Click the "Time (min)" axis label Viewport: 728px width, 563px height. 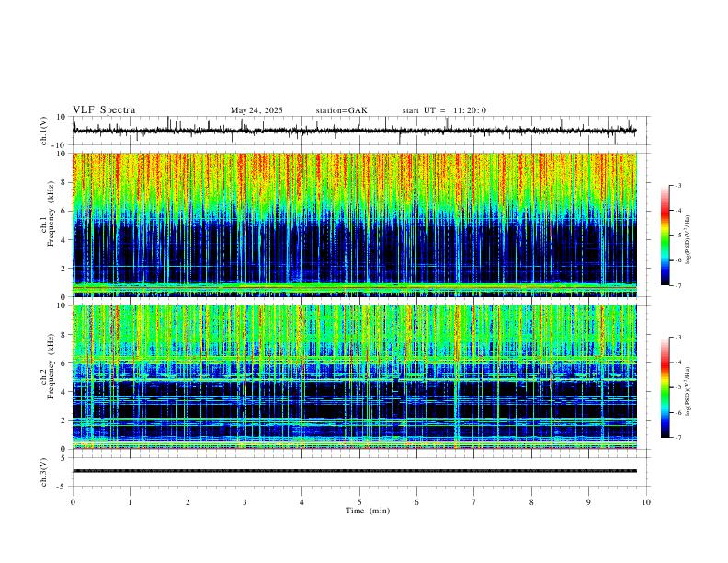368,511
